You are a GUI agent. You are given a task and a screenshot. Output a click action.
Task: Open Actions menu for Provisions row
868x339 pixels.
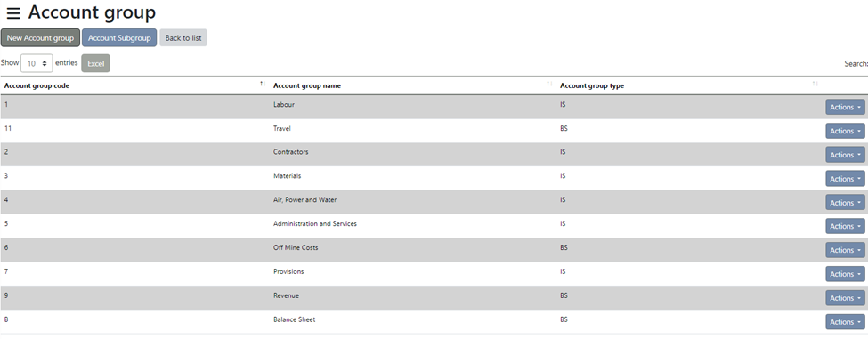coord(845,274)
